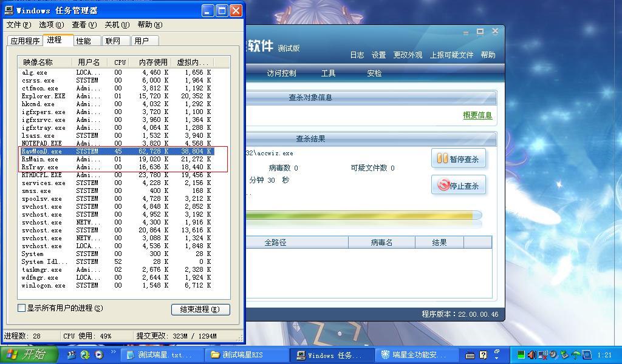Toggle 显示所有用户的进程 checkbox

[22, 308]
